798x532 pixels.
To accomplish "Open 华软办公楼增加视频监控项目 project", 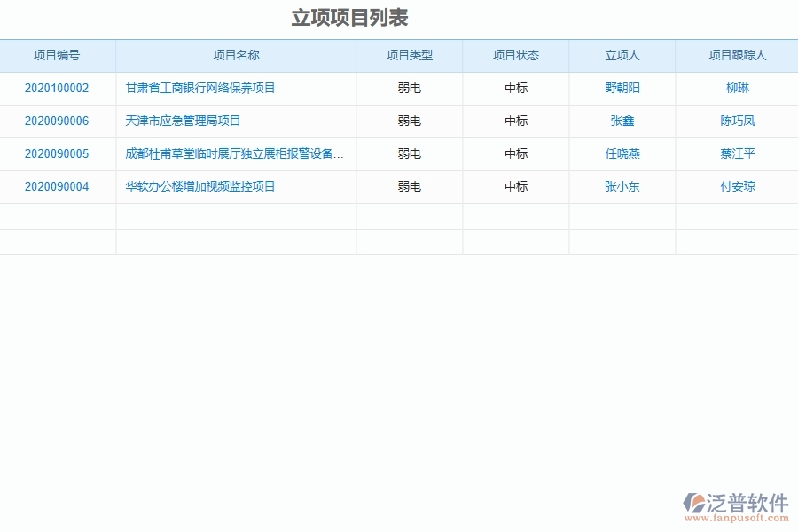I will point(199,186).
